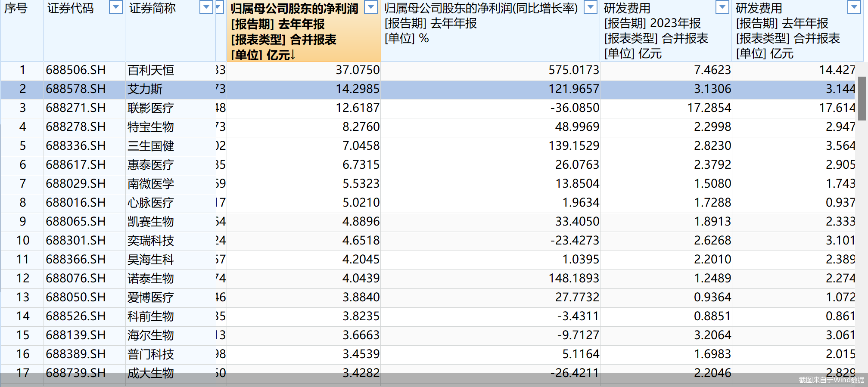Select stock code 688139.SH

pos(76,335)
